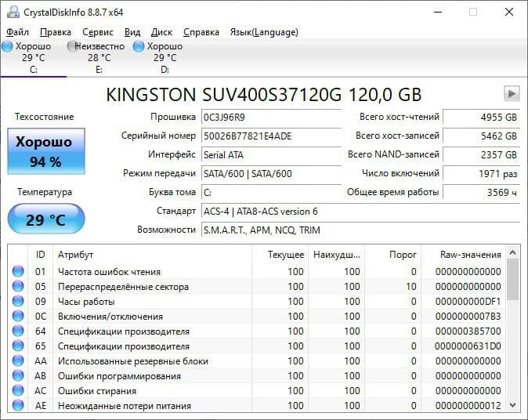Click the Интерфейс field Serial ATA
The height and width of the screenshot is (420, 528).
click(x=271, y=155)
